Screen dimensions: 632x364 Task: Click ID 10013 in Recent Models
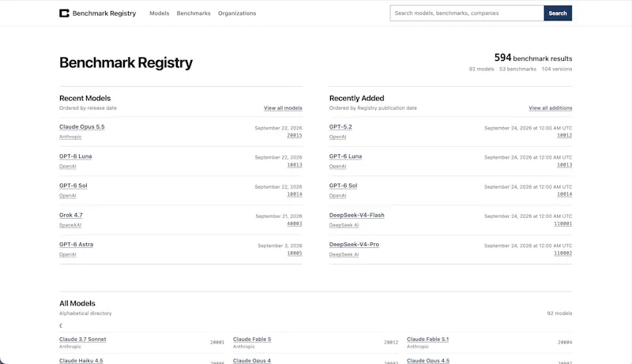[x=295, y=165]
